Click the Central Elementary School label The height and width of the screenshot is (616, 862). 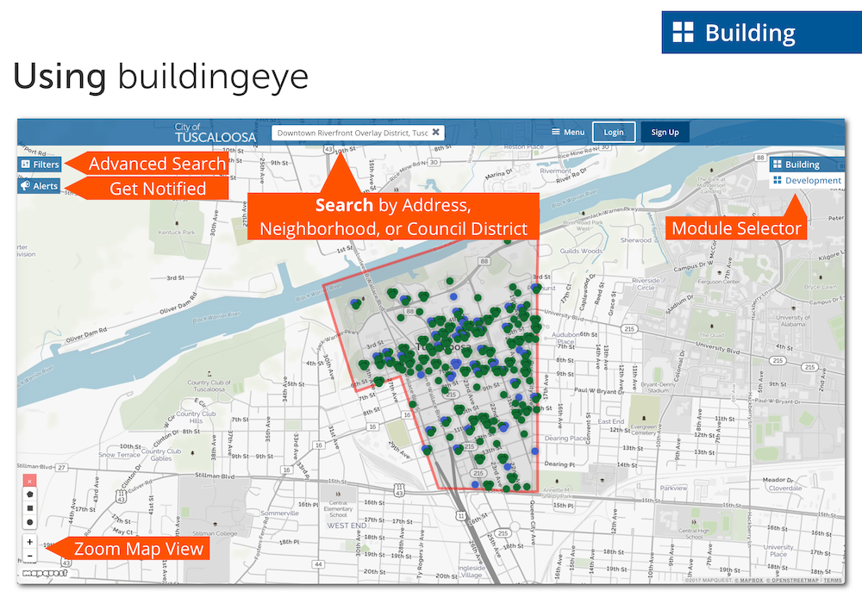pyautogui.click(x=338, y=509)
